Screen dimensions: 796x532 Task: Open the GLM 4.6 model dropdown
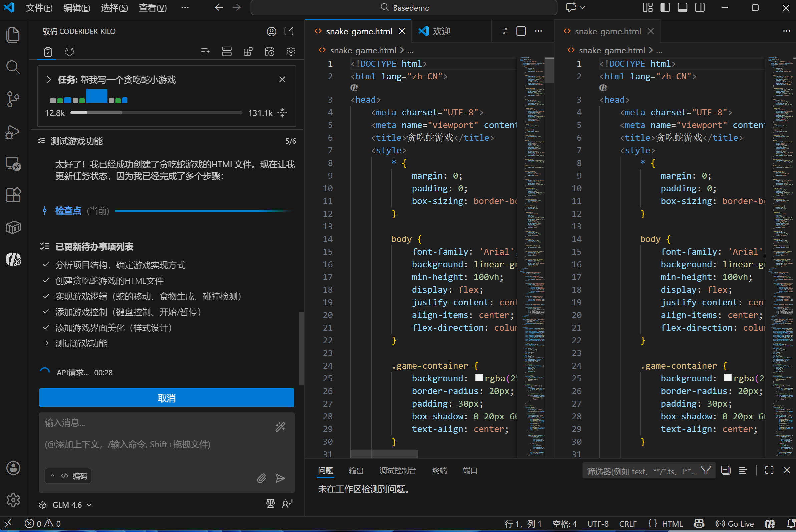(x=72, y=505)
